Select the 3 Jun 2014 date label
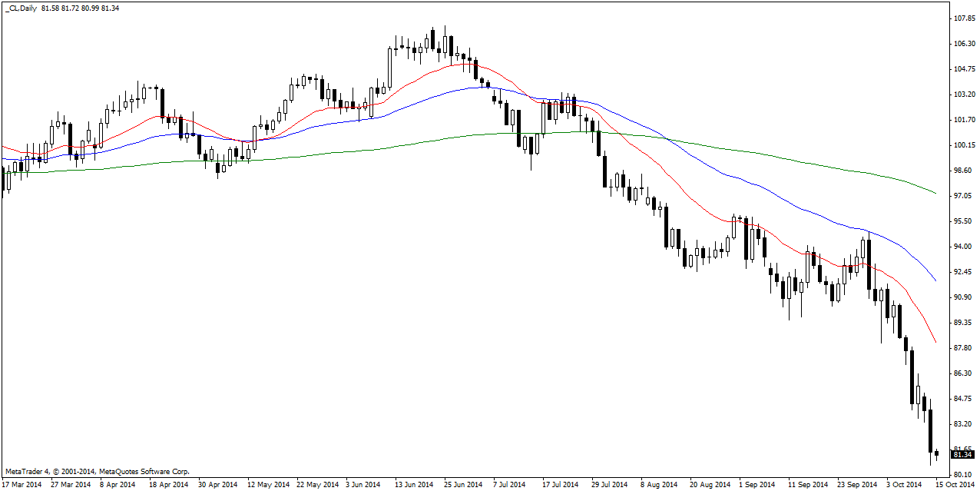Image resolution: width=980 pixels, height=491 pixels. click(363, 485)
